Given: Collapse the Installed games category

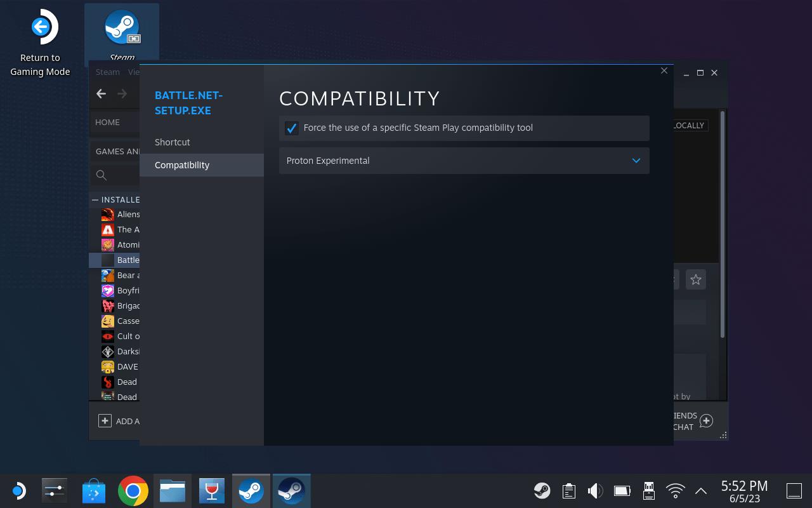Looking at the screenshot, I should (x=95, y=199).
